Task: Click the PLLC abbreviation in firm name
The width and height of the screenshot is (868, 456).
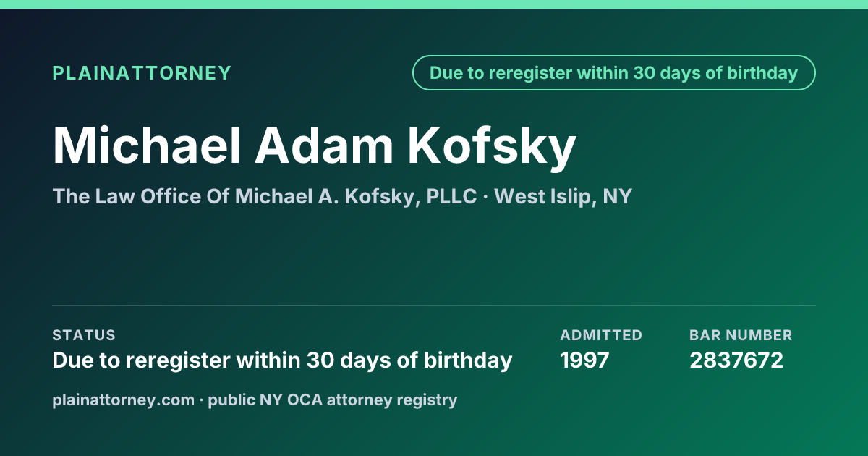Action: (x=451, y=196)
